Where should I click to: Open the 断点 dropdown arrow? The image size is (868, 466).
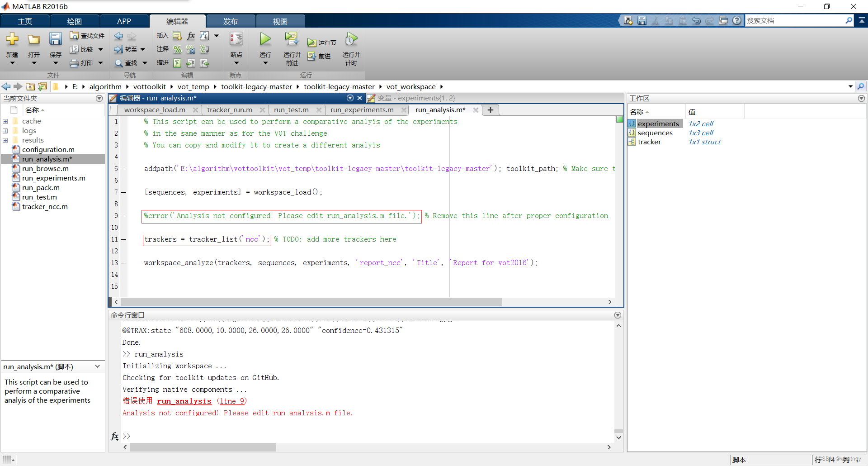(236, 63)
